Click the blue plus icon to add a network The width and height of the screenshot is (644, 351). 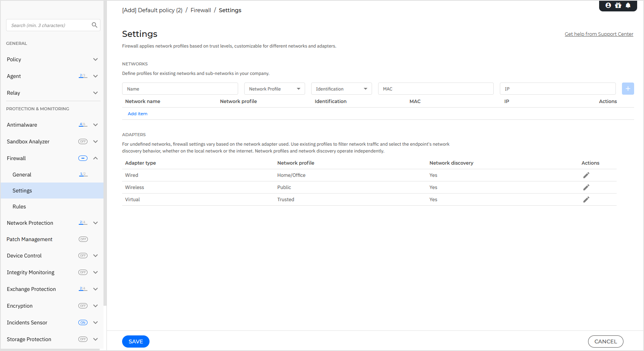click(628, 89)
